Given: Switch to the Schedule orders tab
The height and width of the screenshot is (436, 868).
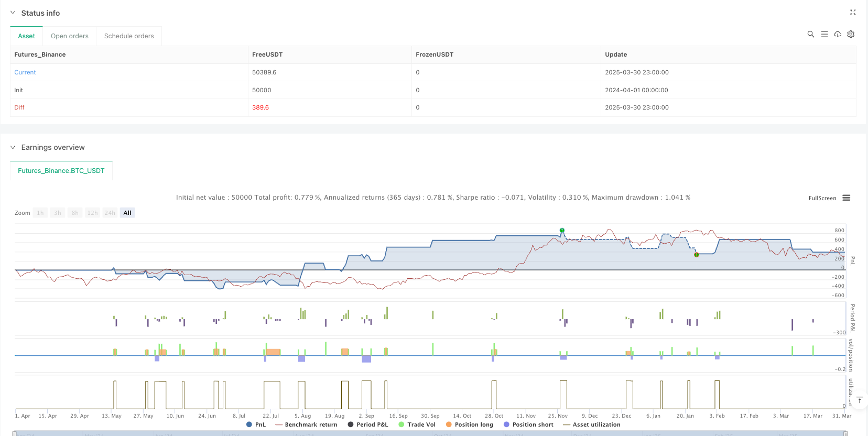Looking at the screenshot, I should click(129, 36).
